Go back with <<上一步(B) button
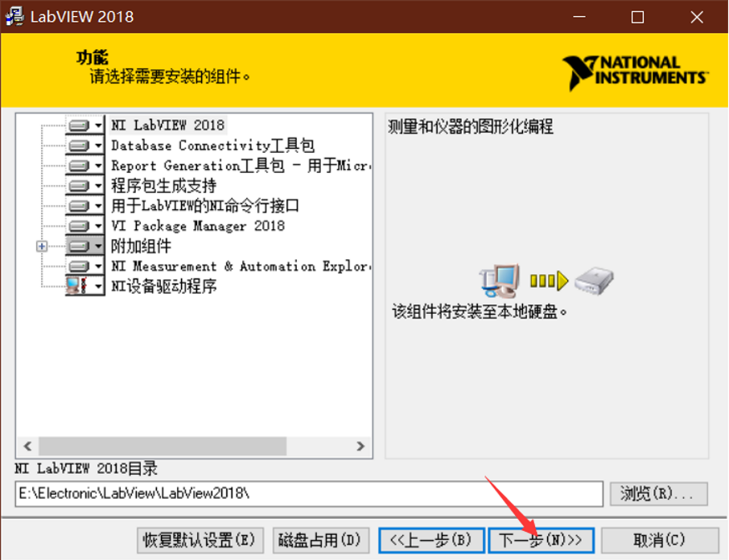The height and width of the screenshot is (560, 729). point(431,541)
